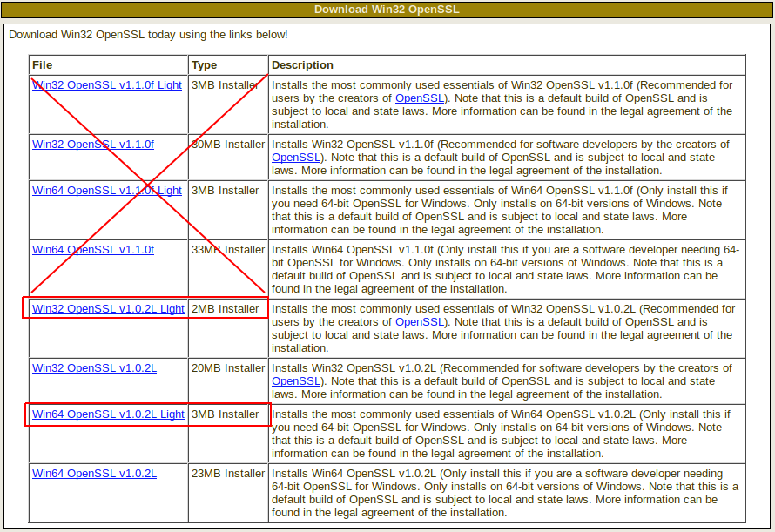The height and width of the screenshot is (532, 775).
Task: Click the Win64 OpenSSL v1.1.0f 33MB description text
Action: click(x=506, y=269)
